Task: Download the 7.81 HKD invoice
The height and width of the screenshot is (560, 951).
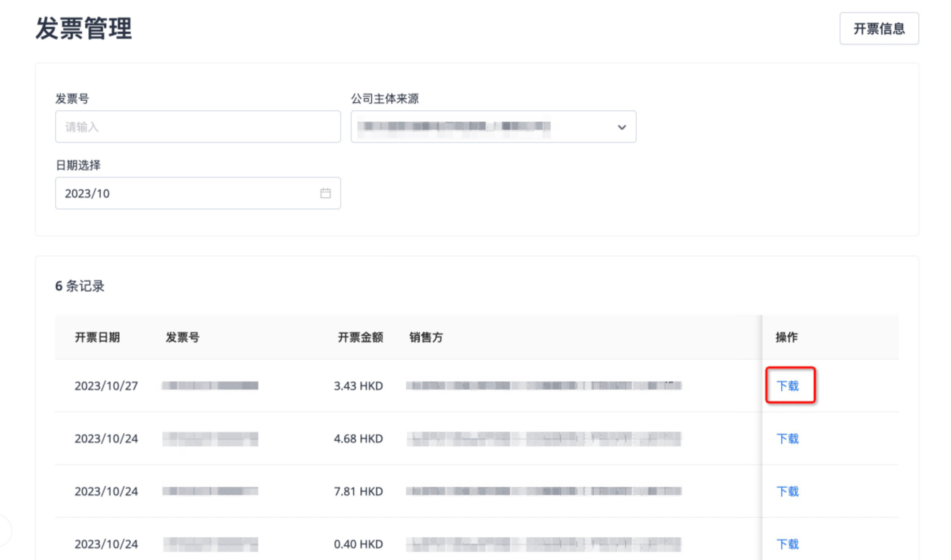Action: click(x=787, y=491)
